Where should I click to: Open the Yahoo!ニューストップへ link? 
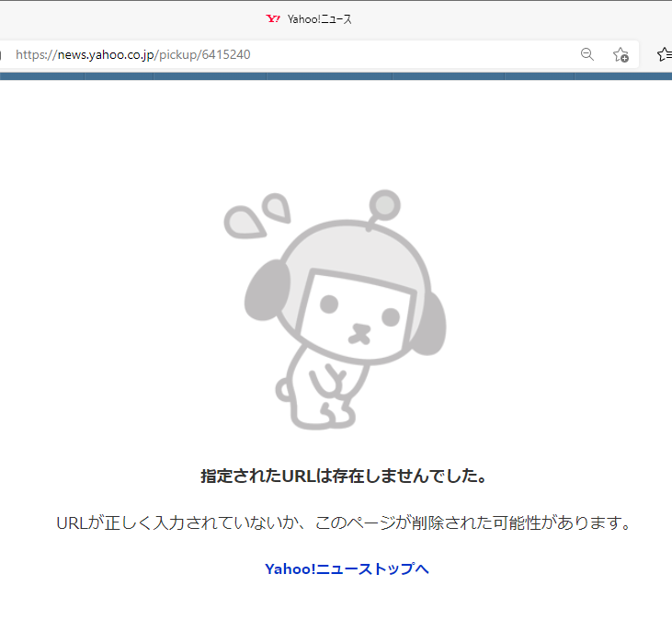pos(347,568)
